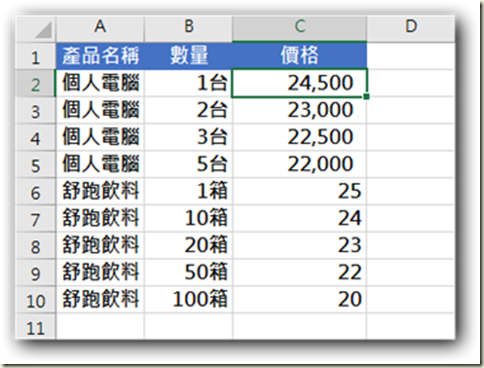Select 舒跑飲料 cell in row 8
Viewport: 484px width, 368px height.
coord(100,246)
